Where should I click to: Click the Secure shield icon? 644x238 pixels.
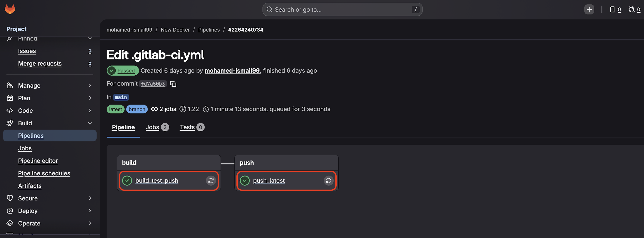[x=10, y=198]
